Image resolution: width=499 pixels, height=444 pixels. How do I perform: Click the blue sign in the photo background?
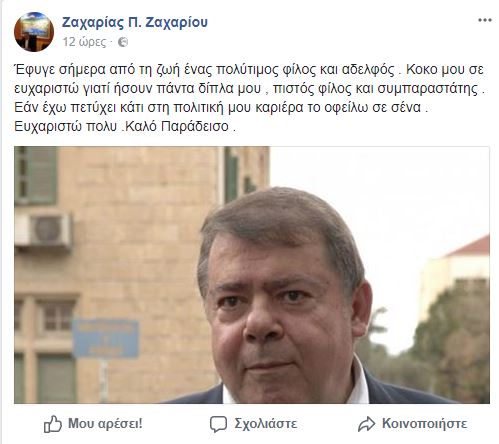(106, 338)
